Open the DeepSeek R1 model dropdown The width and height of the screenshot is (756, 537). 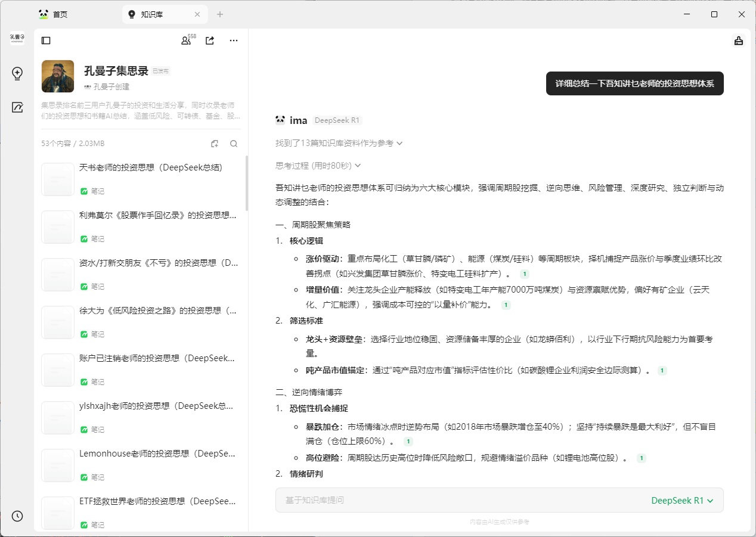682,501
